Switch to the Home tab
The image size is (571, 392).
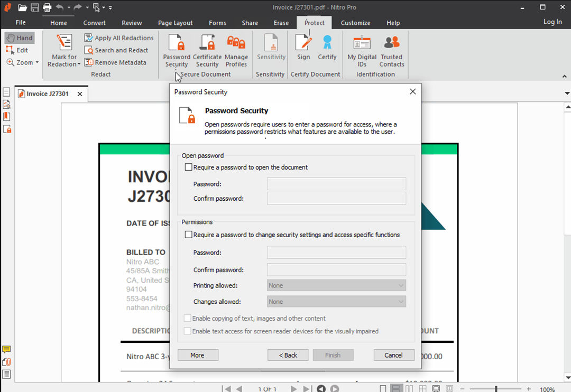[59, 23]
